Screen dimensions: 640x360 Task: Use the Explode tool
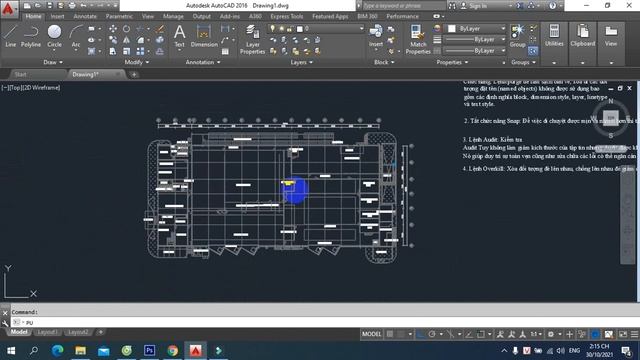(160, 40)
